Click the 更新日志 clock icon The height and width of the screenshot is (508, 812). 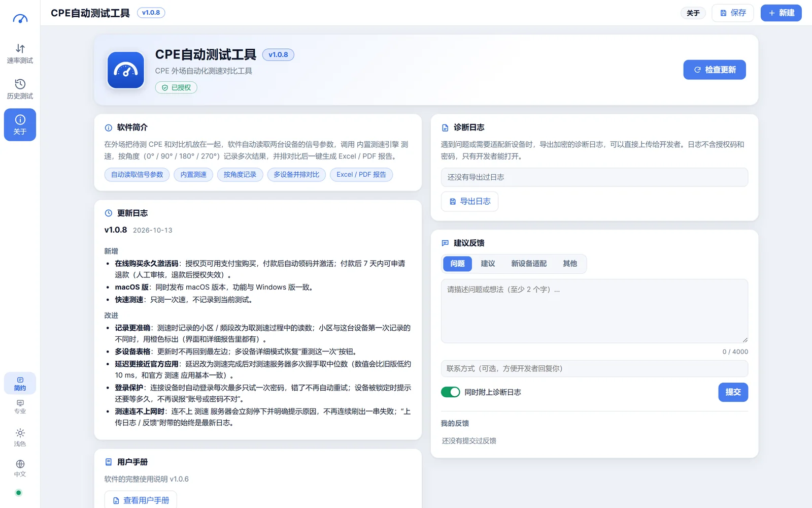[108, 213]
